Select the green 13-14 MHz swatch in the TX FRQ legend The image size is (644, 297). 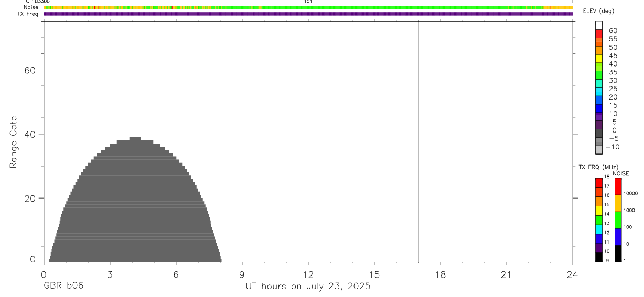pyautogui.click(x=599, y=220)
